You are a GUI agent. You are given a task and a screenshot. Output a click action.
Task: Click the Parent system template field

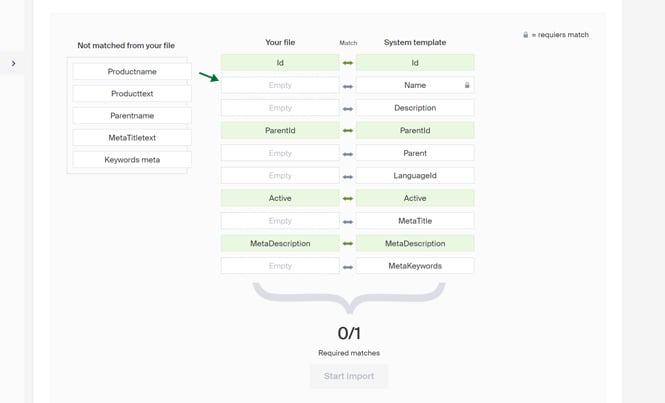(415, 153)
